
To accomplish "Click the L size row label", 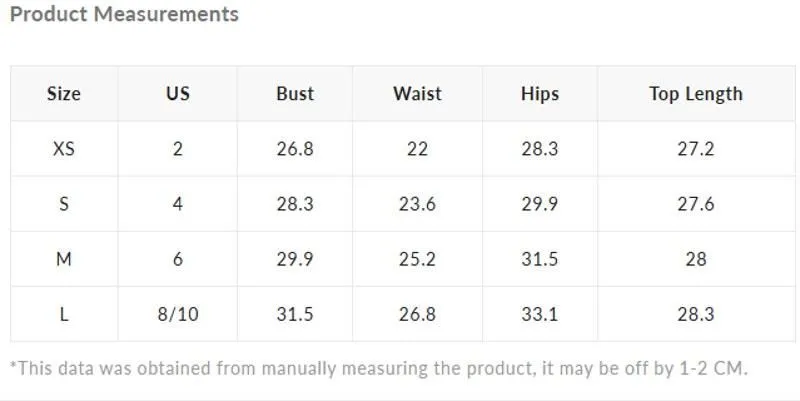I will click(64, 314).
